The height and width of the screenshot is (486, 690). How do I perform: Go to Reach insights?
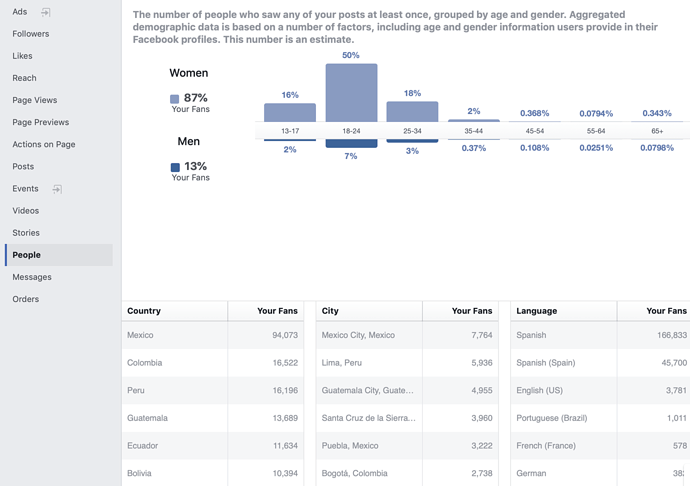click(x=24, y=78)
